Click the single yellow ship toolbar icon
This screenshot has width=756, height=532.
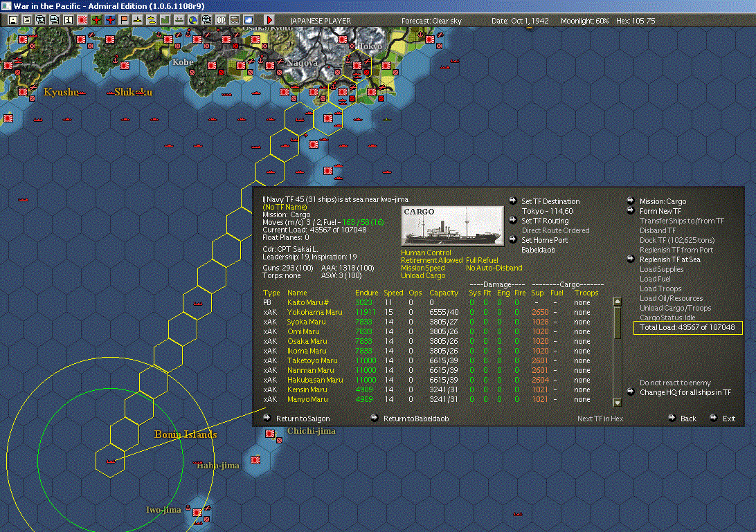(x=138, y=20)
